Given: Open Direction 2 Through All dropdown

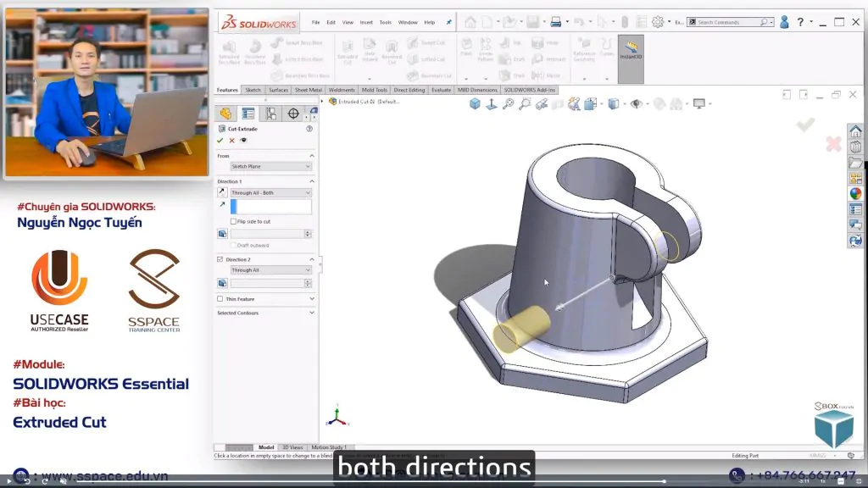Looking at the screenshot, I should pos(270,270).
